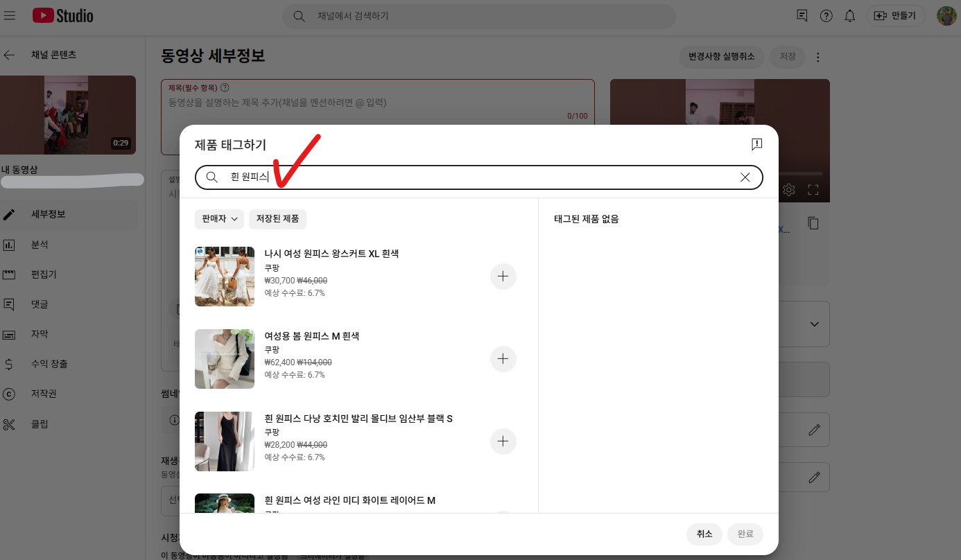Click 변경사항 실행취소 button
This screenshot has height=560, width=961.
click(x=721, y=57)
